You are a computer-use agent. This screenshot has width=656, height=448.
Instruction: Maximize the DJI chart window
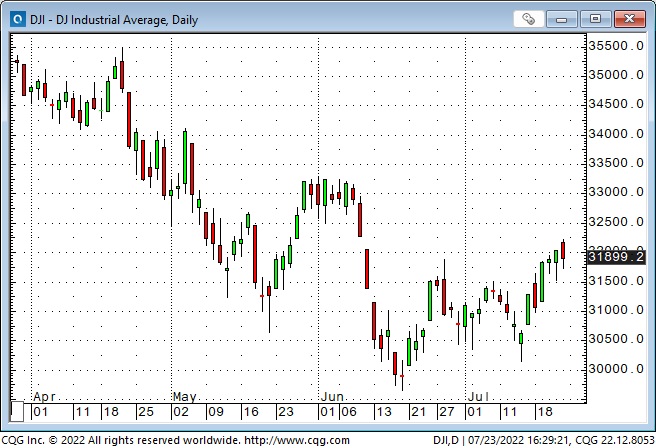click(x=595, y=19)
